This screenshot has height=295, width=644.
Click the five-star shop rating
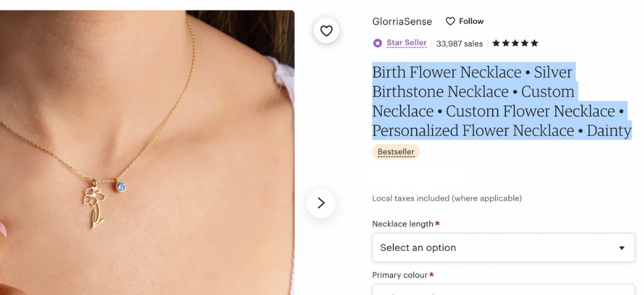coord(515,43)
